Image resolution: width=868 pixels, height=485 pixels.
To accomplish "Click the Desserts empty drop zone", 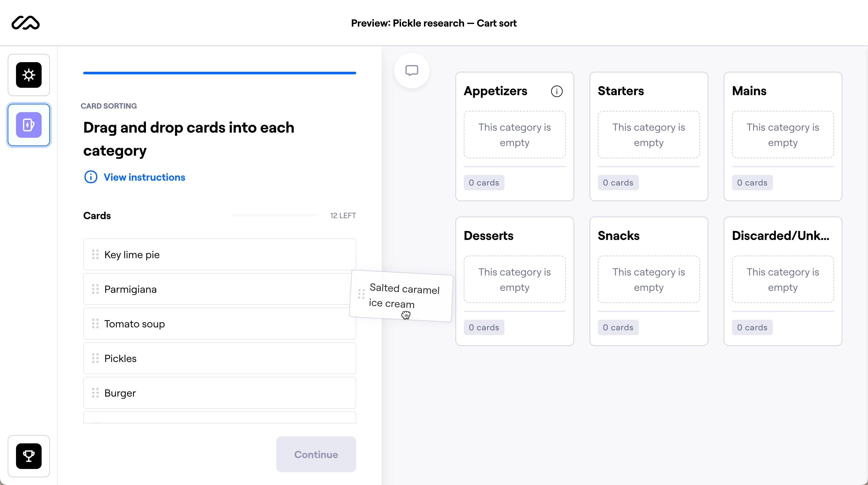I will (x=515, y=280).
